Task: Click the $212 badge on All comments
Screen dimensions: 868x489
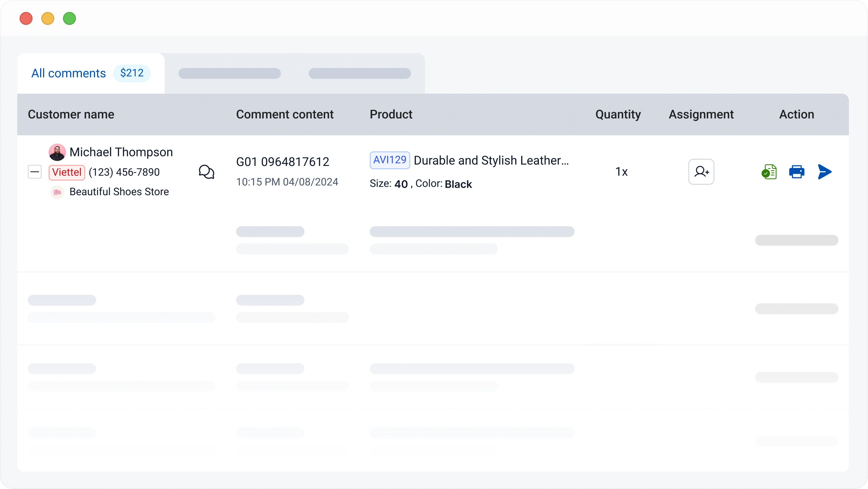Action: [132, 73]
